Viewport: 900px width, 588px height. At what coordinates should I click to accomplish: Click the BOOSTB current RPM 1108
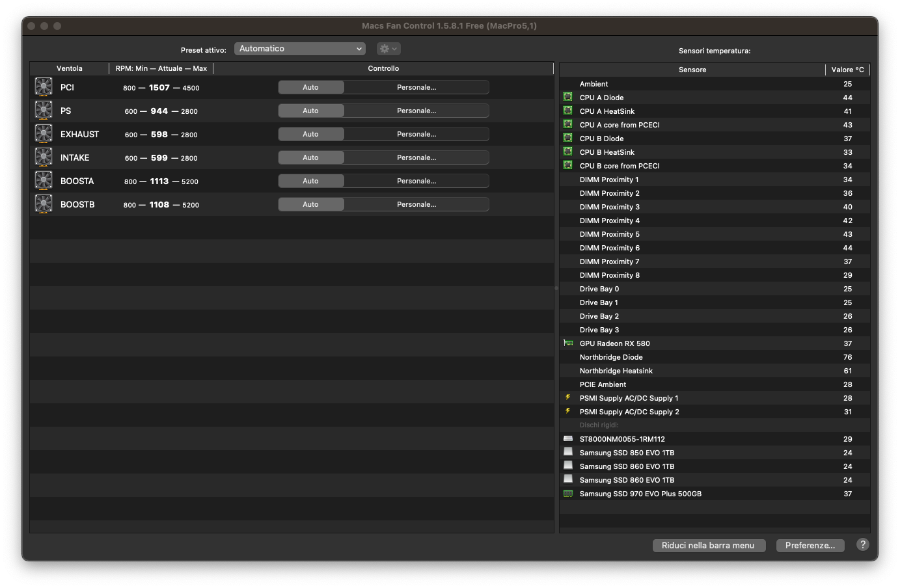159,204
